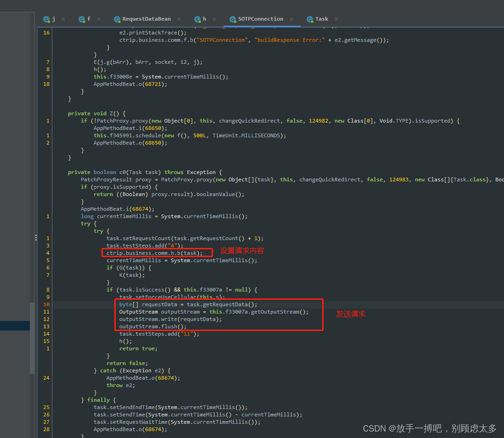Screen dimensions: 504x438
Task: Click the task.setSendEndTime line
Action: tap(171, 407)
